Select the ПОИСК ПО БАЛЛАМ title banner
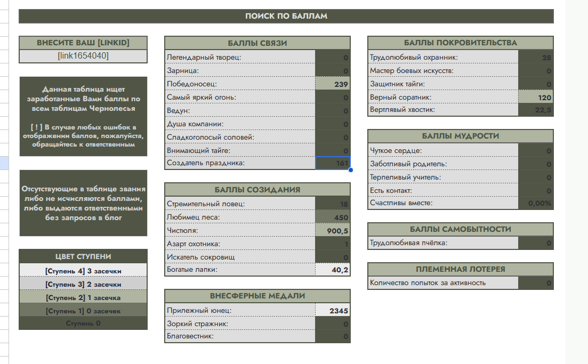The image size is (588, 364). click(286, 16)
